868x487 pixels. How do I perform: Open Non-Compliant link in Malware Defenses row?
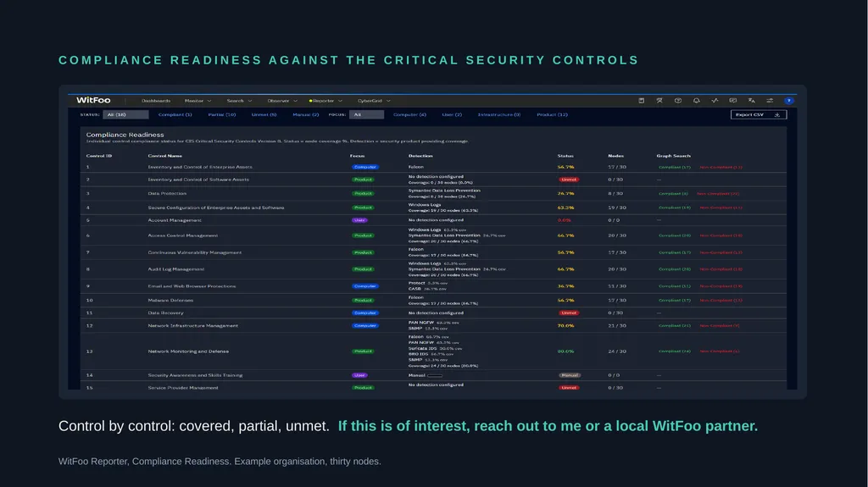(x=721, y=301)
